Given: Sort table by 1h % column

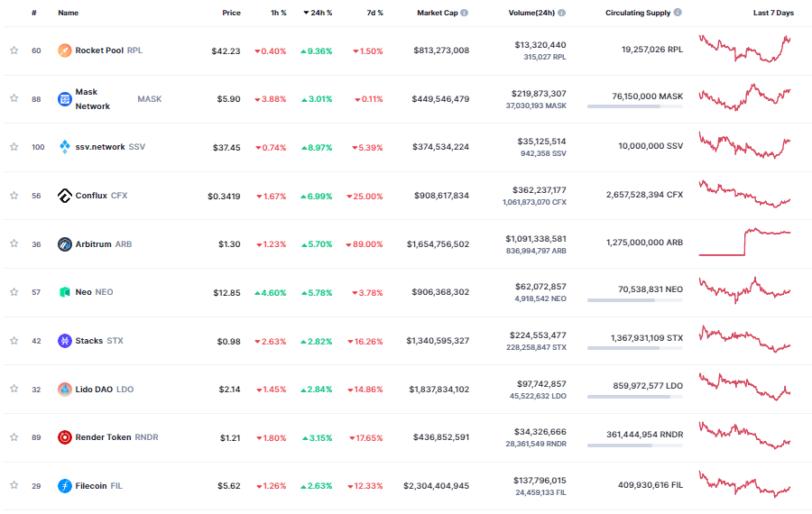Looking at the screenshot, I should click(279, 13).
